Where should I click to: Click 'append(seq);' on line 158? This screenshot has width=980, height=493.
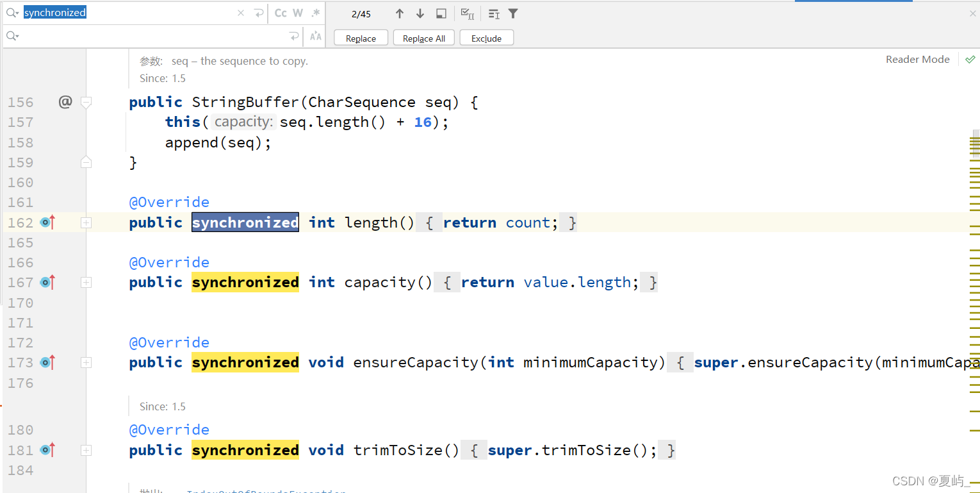point(218,142)
